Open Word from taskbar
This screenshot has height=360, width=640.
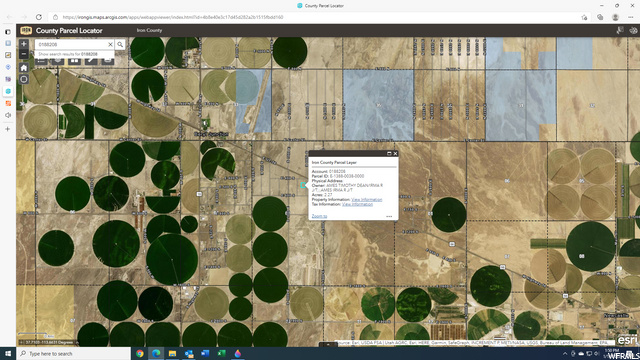pyautogui.click(x=205, y=353)
